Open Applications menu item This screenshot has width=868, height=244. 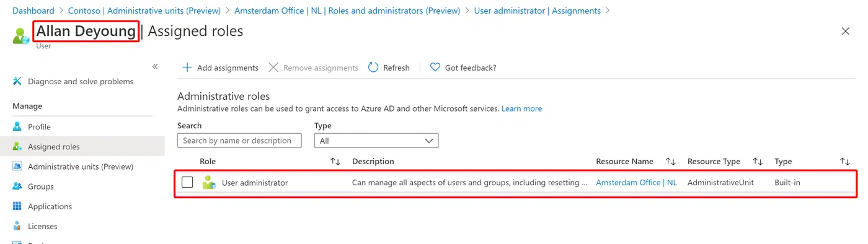pos(50,206)
